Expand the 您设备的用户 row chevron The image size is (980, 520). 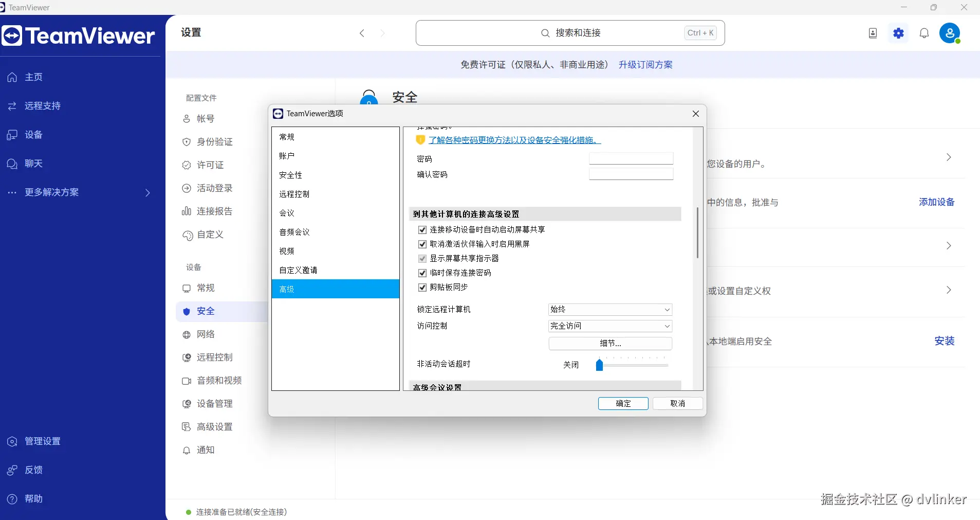[949, 157]
